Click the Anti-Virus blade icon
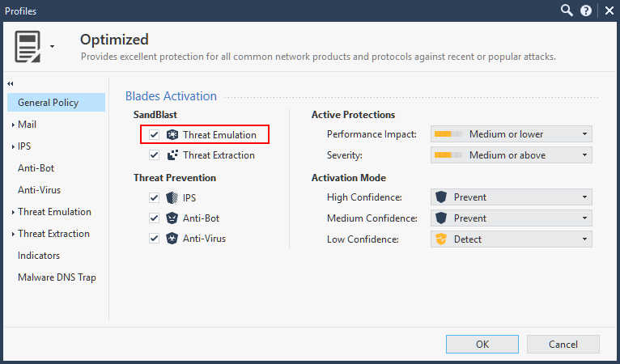Screen dimensions: 620x364 172,238
